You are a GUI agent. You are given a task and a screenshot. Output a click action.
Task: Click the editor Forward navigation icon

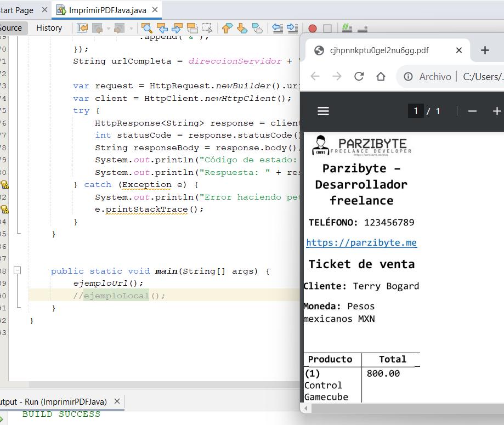point(119,29)
